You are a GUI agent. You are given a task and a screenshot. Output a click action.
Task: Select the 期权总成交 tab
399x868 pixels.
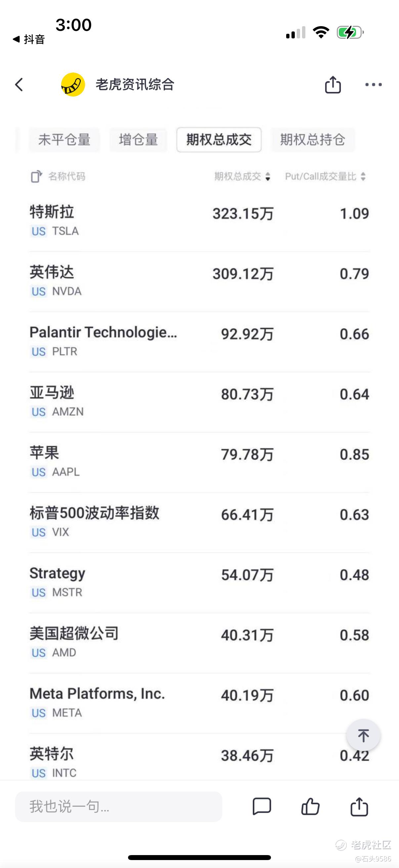(219, 139)
